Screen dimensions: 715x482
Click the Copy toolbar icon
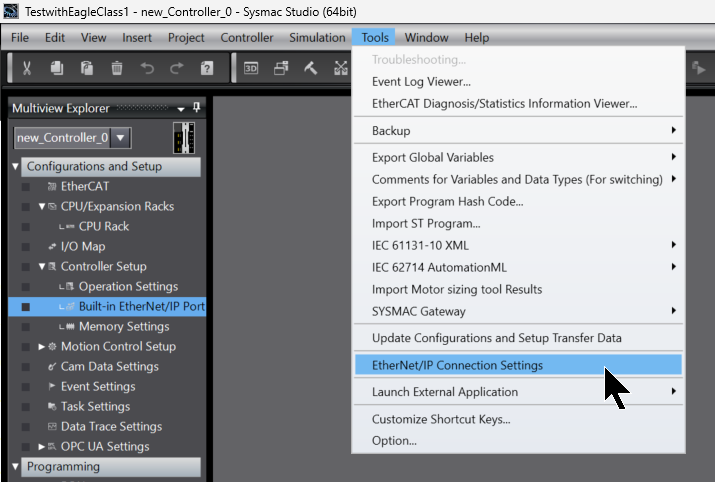pyautogui.click(x=57, y=68)
